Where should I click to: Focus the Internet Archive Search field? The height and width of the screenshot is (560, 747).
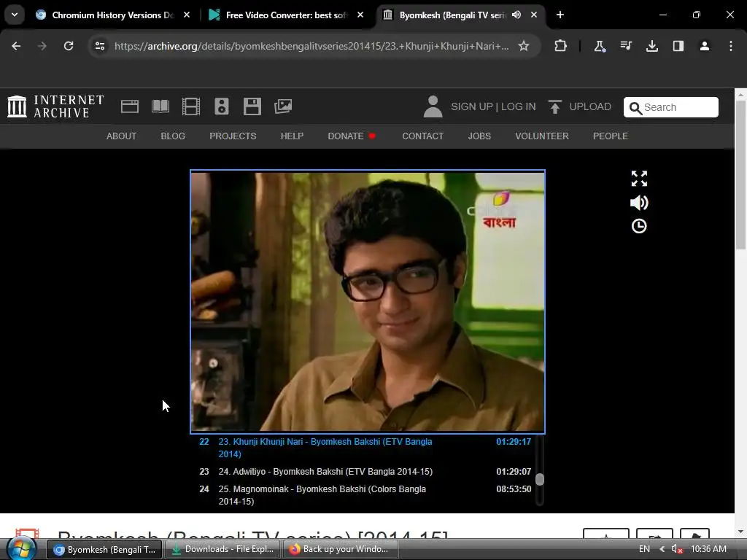671,107
